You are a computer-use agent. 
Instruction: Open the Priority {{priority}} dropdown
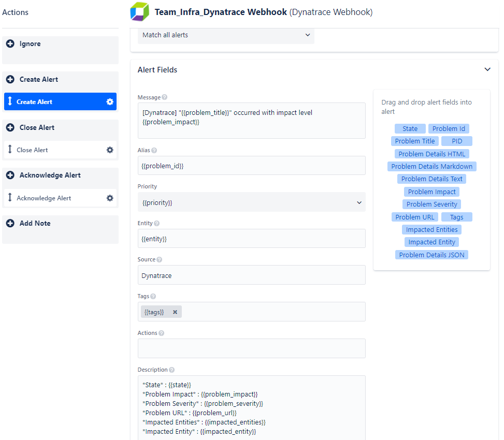[252, 202]
